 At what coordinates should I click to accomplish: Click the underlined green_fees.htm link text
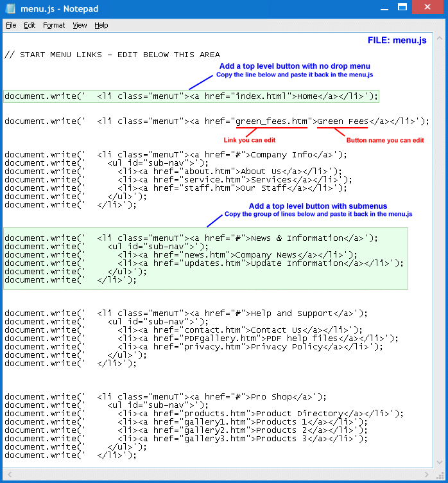coord(271,121)
